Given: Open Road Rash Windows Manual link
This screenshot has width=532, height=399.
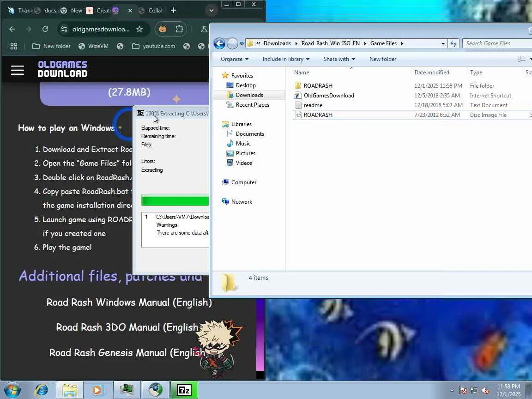Looking at the screenshot, I should [x=129, y=302].
